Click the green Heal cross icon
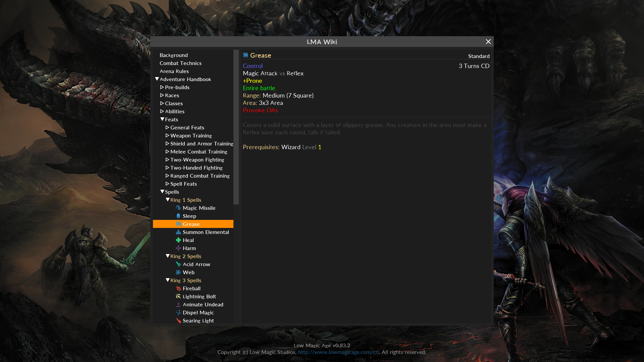Image resolution: width=644 pixels, height=362 pixels. (x=178, y=240)
